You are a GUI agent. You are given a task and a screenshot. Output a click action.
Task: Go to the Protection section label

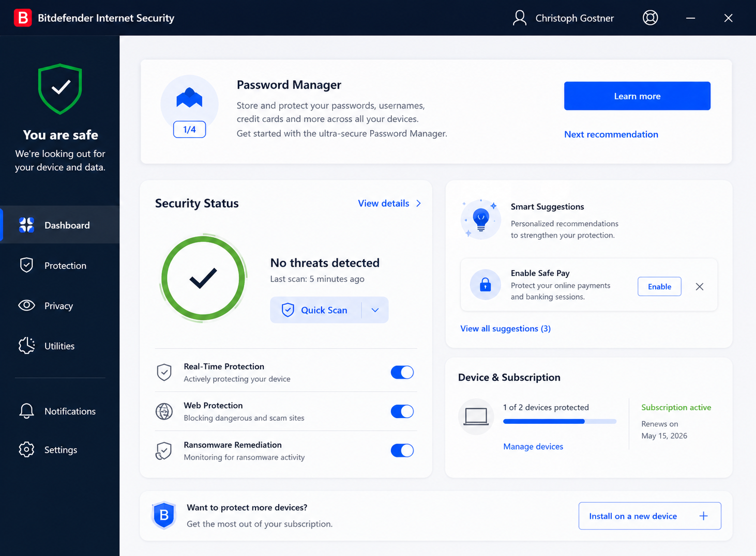pos(65,266)
